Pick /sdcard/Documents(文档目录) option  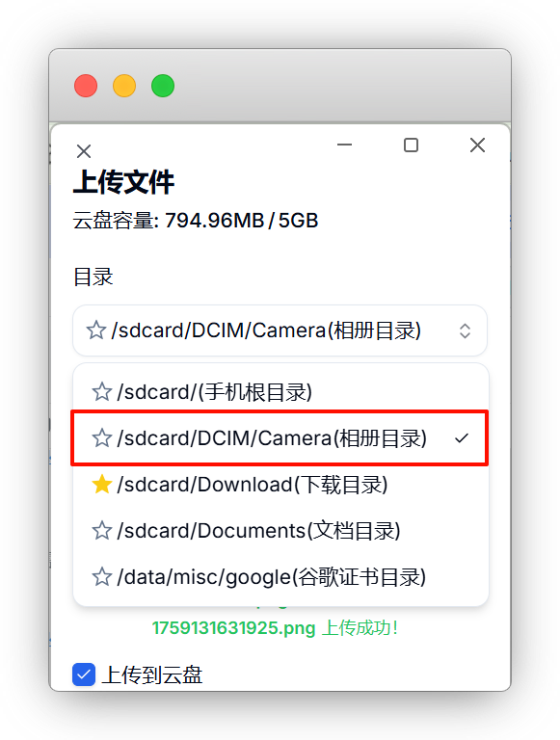click(x=280, y=531)
